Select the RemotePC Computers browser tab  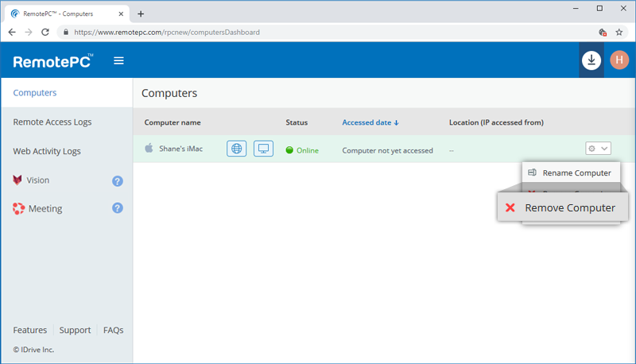pyautogui.click(x=67, y=14)
